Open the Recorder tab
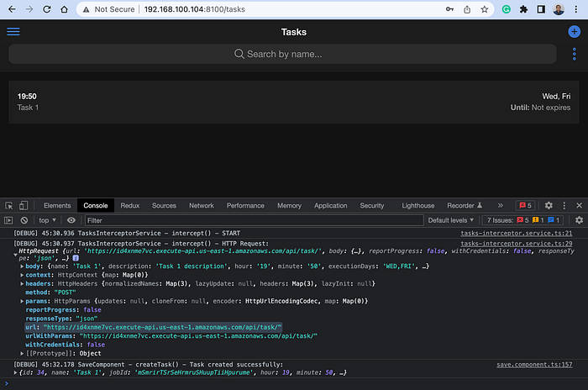 (x=465, y=206)
